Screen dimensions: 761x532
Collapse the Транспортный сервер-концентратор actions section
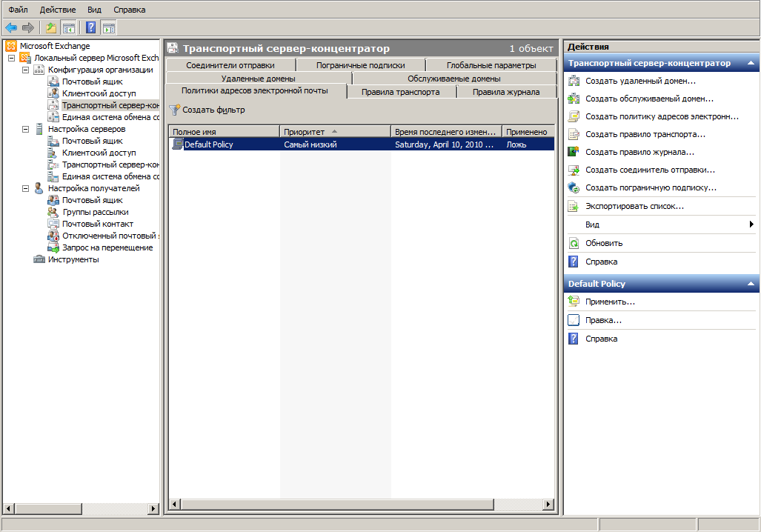coord(751,63)
